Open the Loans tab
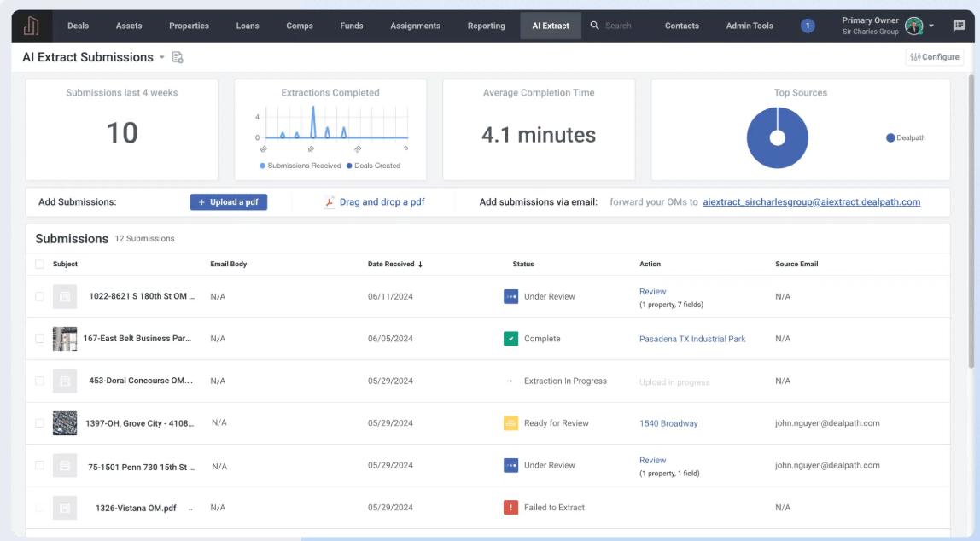This screenshot has width=980, height=541. tap(248, 26)
